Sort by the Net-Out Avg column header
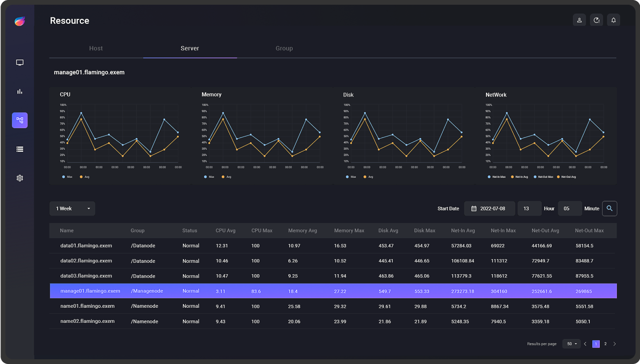This screenshot has height=364, width=640. 545,231
